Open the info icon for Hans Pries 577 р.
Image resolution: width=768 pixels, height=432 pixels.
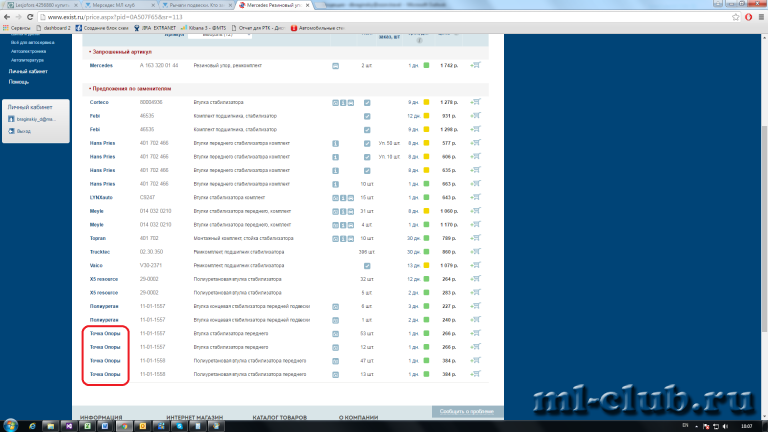[336, 143]
